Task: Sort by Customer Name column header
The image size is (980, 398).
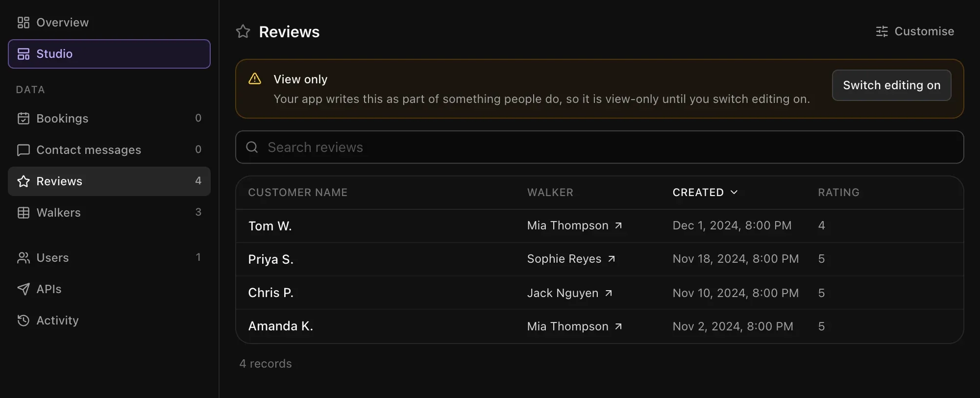Action: [298, 193]
